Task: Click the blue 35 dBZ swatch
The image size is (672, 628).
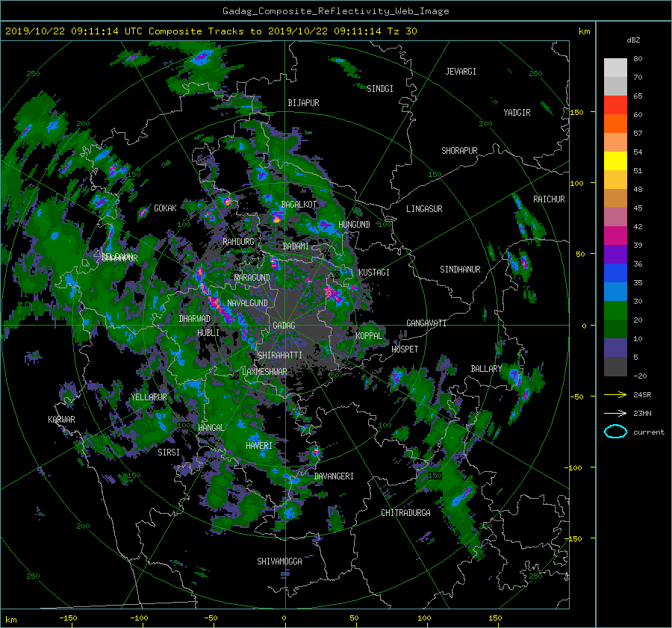Action: click(615, 273)
